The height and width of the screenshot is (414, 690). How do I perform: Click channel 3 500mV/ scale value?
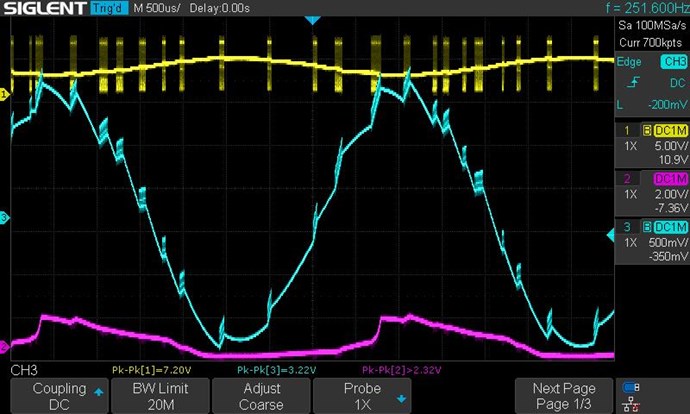click(668, 242)
